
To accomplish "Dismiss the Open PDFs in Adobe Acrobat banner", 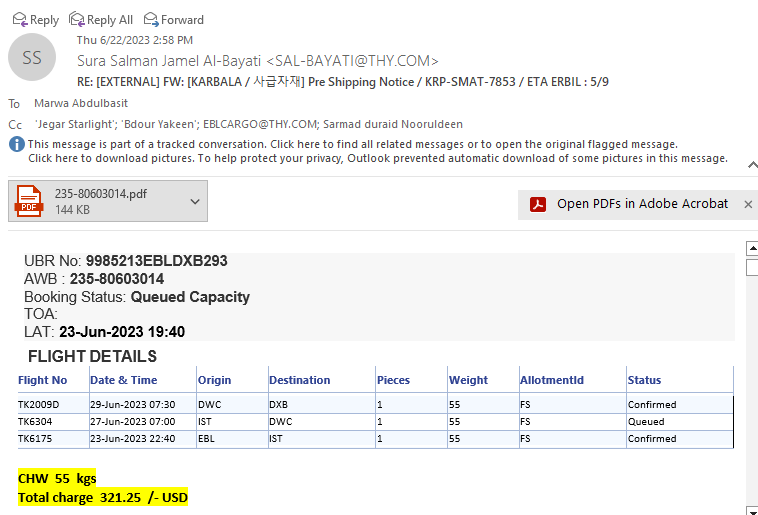I will pos(748,204).
